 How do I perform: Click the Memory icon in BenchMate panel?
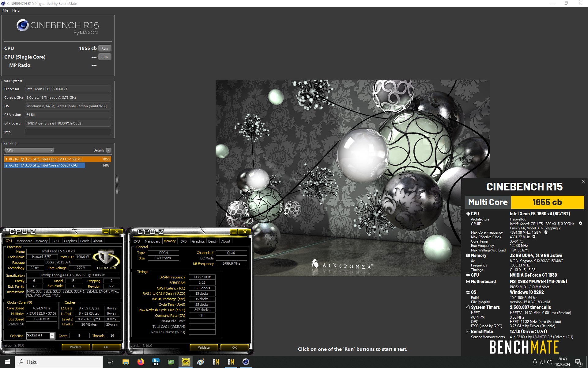coord(468,255)
